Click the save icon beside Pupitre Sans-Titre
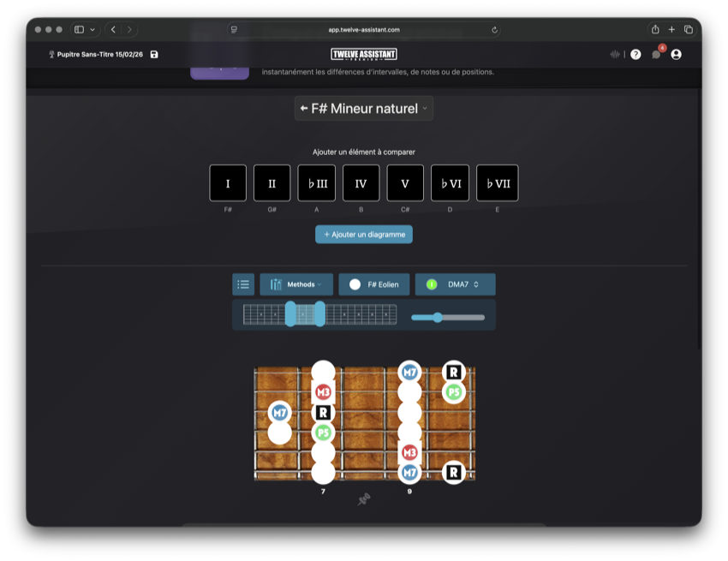Viewport: 728px width, 561px height. (x=154, y=54)
